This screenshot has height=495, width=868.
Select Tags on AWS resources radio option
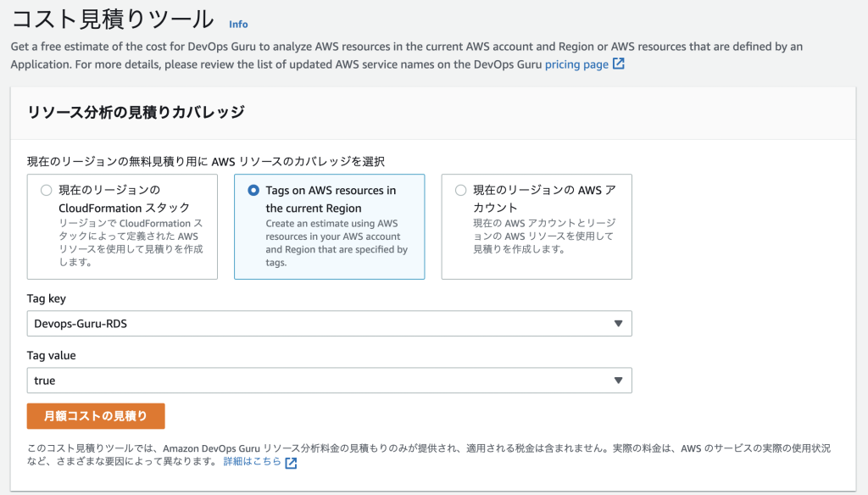click(x=253, y=191)
